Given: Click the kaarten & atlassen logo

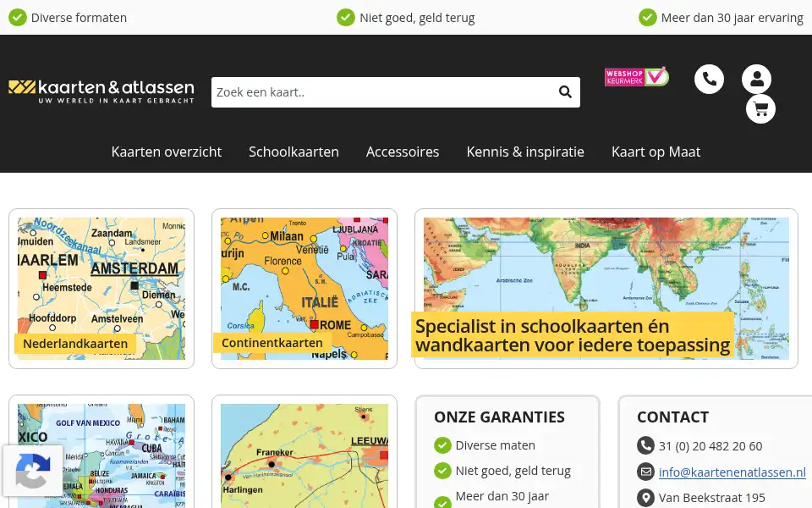Looking at the screenshot, I should pyautogui.click(x=101, y=91).
